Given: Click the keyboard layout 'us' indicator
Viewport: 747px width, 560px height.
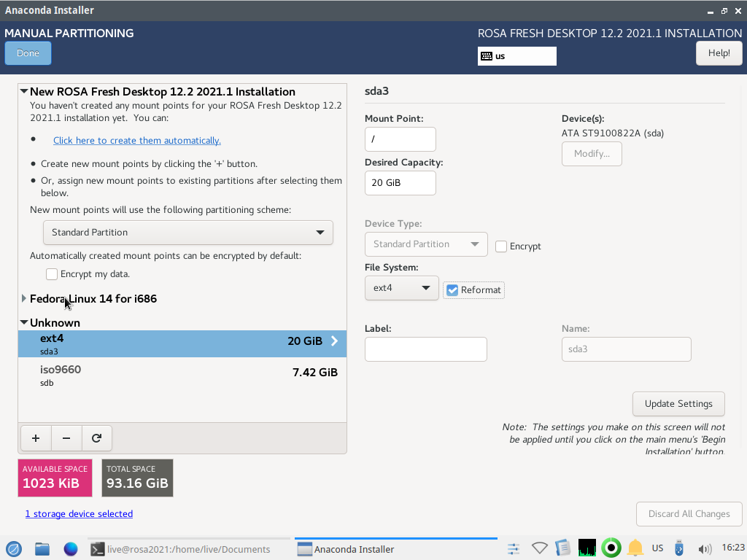Looking at the screenshot, I should click(x=516, y=56).
